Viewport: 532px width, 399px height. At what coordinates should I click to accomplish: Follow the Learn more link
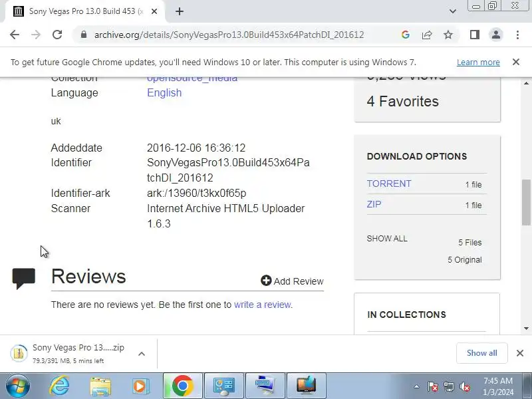(x=478, y=62)
